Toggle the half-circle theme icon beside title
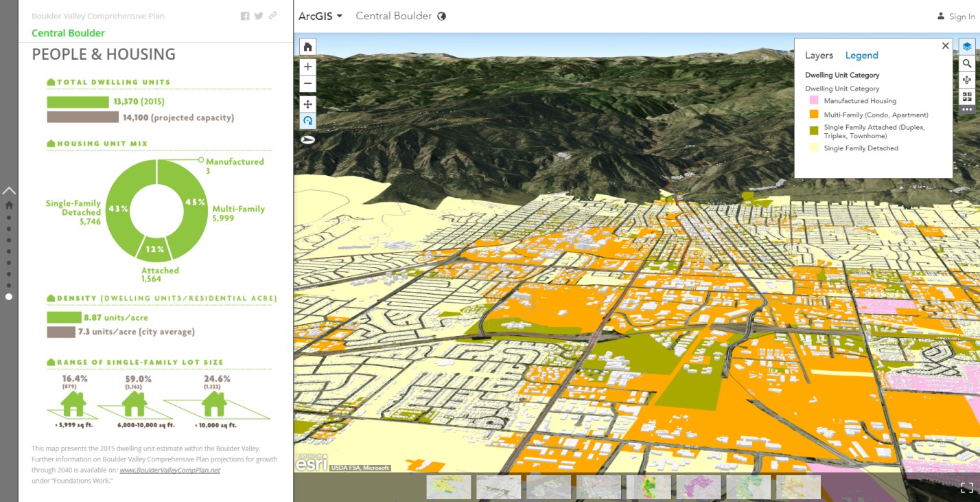The height and width of the screenshot is (502, 980). [x=441, y=16]
